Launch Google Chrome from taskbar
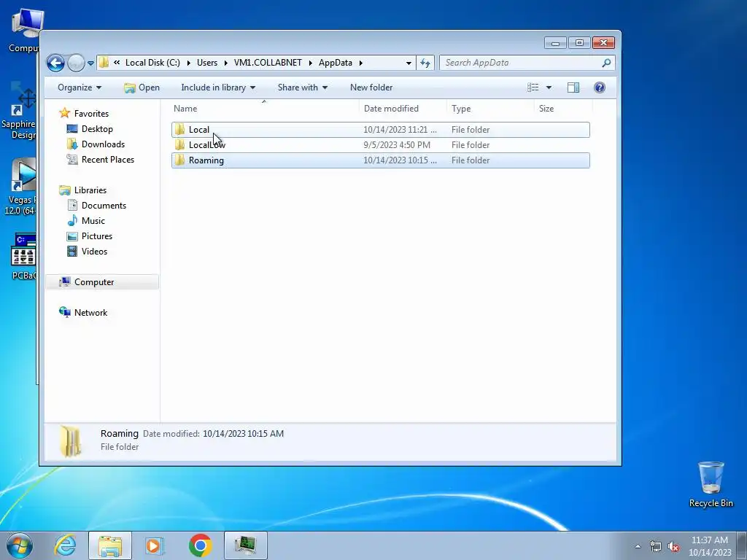747x560 pixels. 200,545
